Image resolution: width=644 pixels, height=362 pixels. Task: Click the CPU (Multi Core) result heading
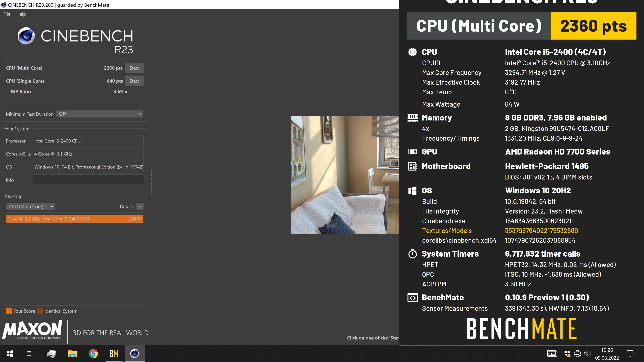pos(479,26)
